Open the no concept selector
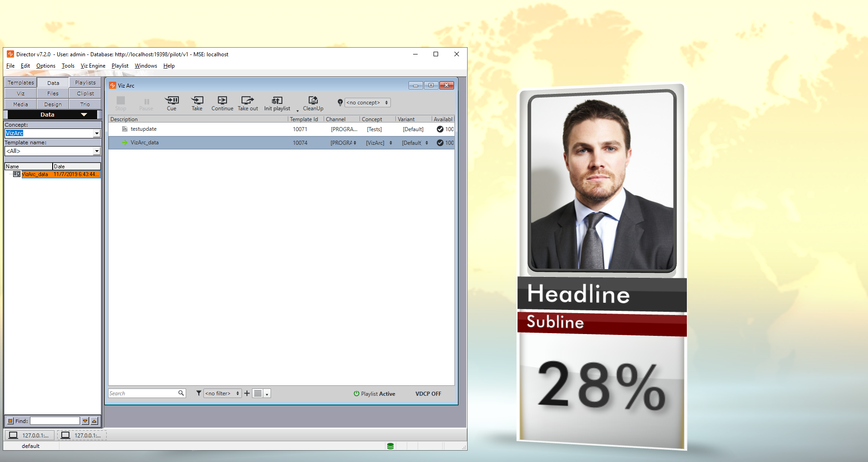This screenshot has width=868, height=462. (367, 103)
